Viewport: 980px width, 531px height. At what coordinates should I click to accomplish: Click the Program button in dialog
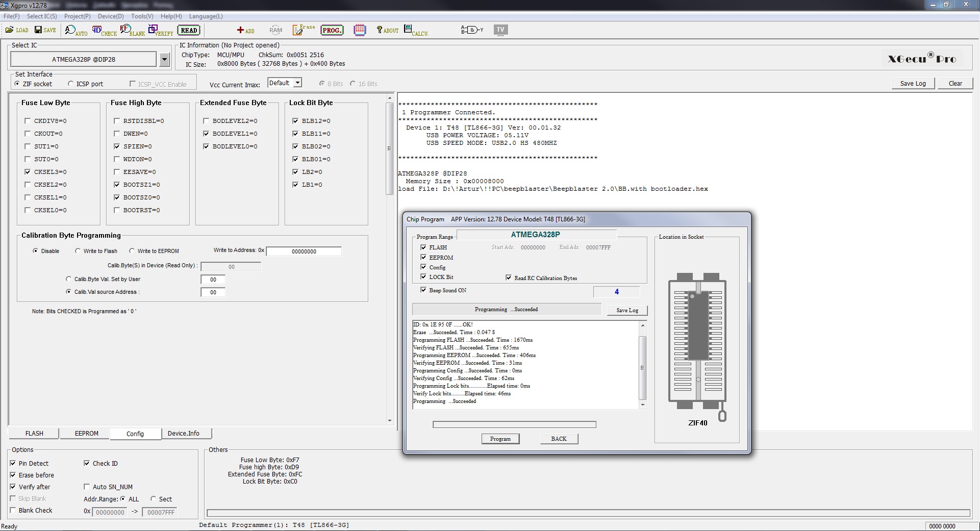pyautogui.click(x=500, y=439)
